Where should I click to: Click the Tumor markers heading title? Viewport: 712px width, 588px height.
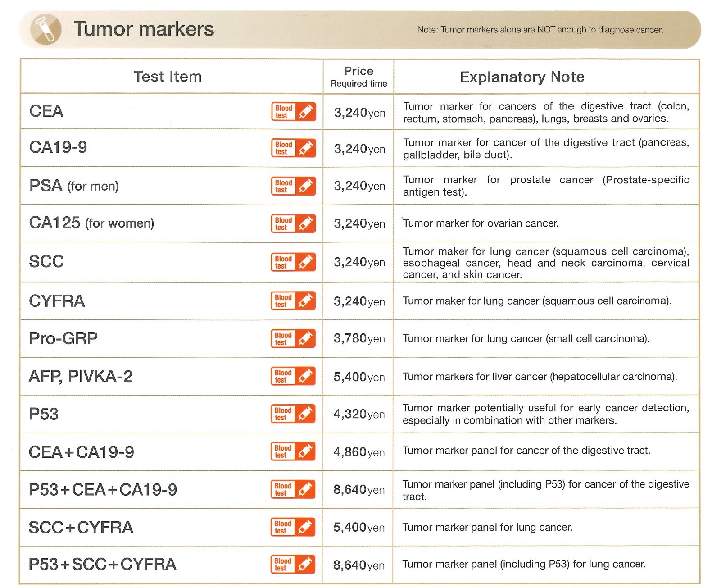(144, 29)
